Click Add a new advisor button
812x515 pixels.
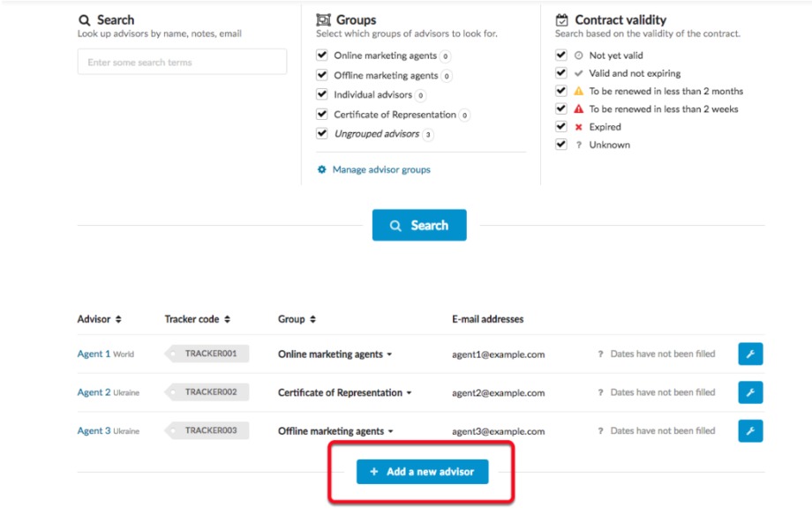coord(422,472)
